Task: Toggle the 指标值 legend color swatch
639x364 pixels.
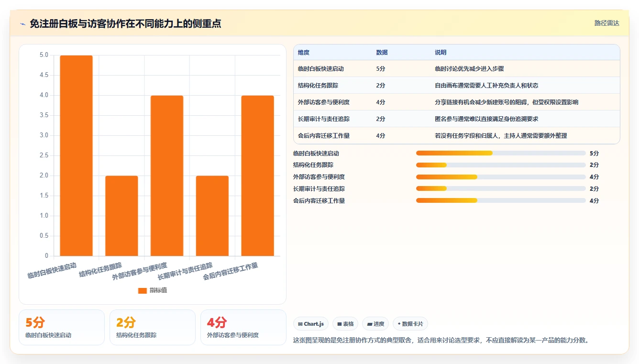Action: (142, 290)
